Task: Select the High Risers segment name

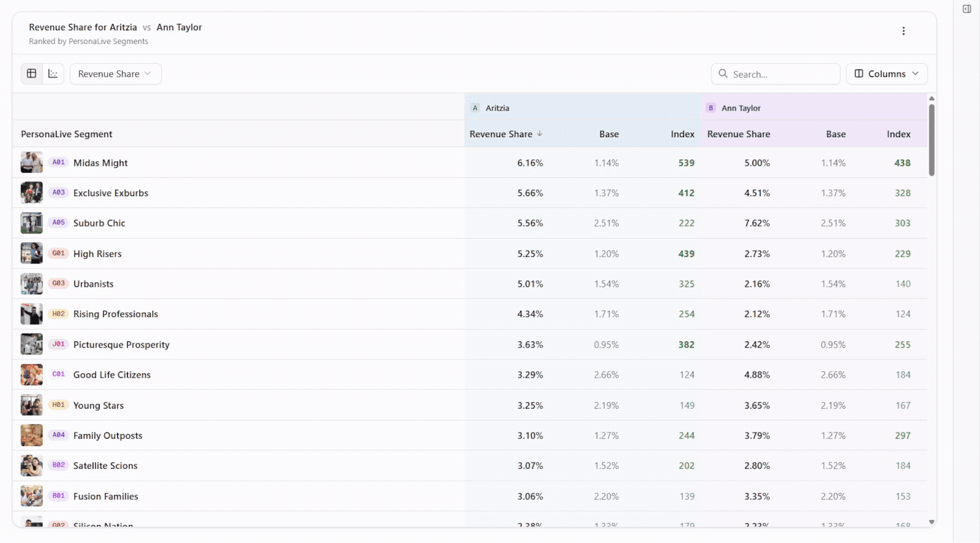Action: pos(97,254)
